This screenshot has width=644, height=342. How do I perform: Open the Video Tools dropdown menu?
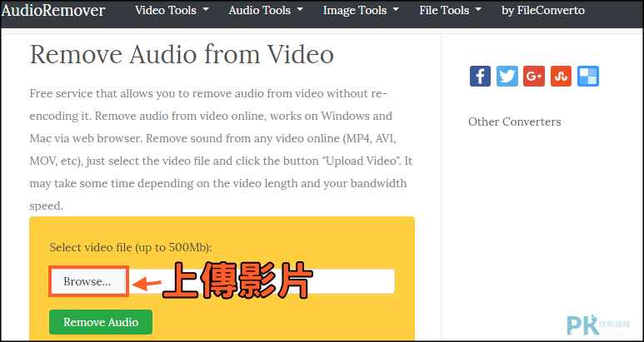click(x=172, y=10)
